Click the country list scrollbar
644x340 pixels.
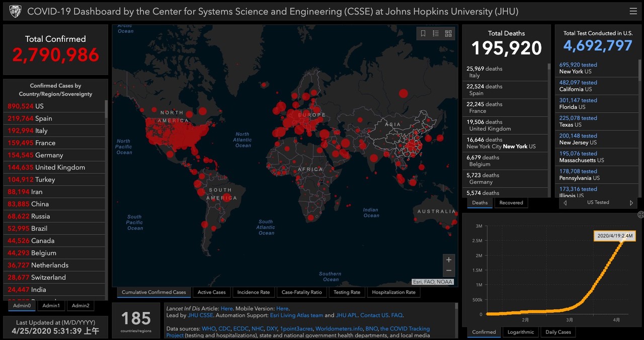[x=106, y=109]
